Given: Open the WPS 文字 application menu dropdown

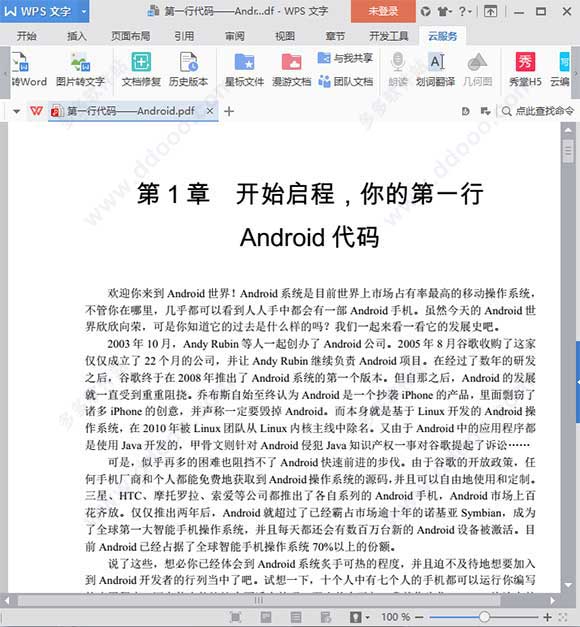Looking at the screenshot, I should tap(84, 11).
